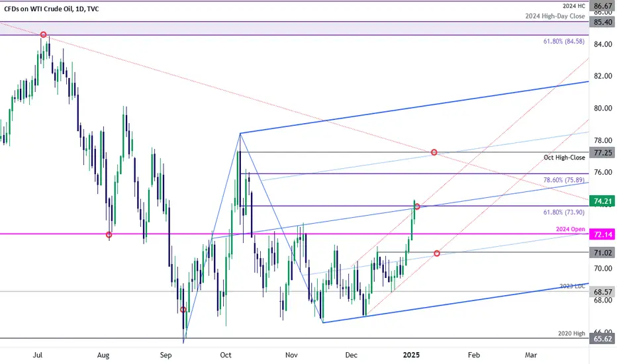Viewport: 617px width, 364px height.
Task: Click the 78.60% (75.89) Fibonacci label
Action: pyautogui.click(x=564, y=180)
